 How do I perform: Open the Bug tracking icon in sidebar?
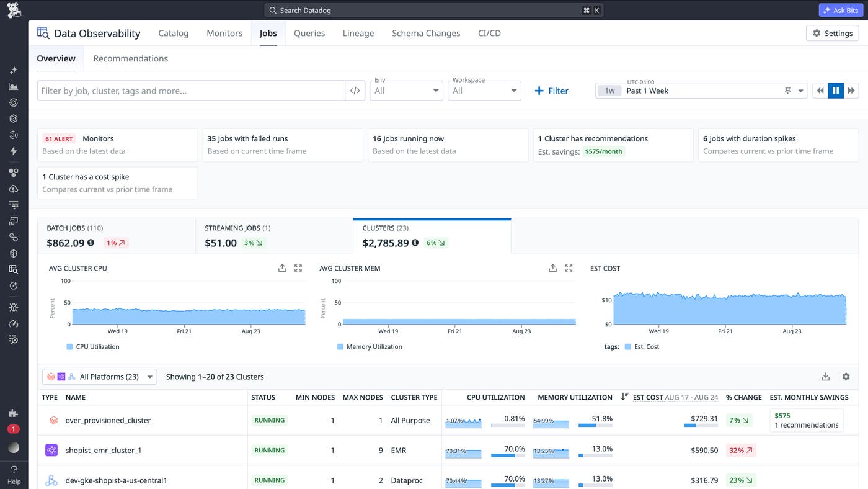pos(14,307)
